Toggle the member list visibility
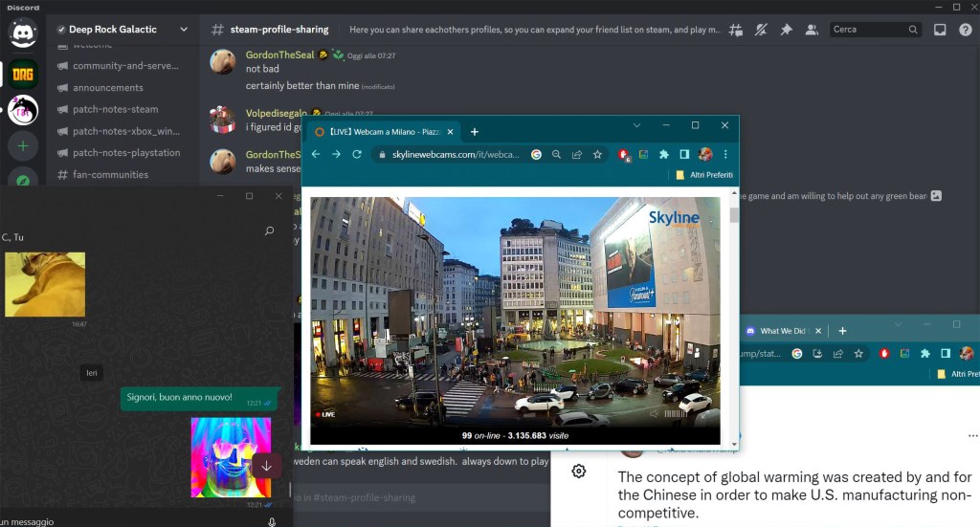Image resolution: width=980 pixels, height=527 pixels. click(x=812, y=30)
